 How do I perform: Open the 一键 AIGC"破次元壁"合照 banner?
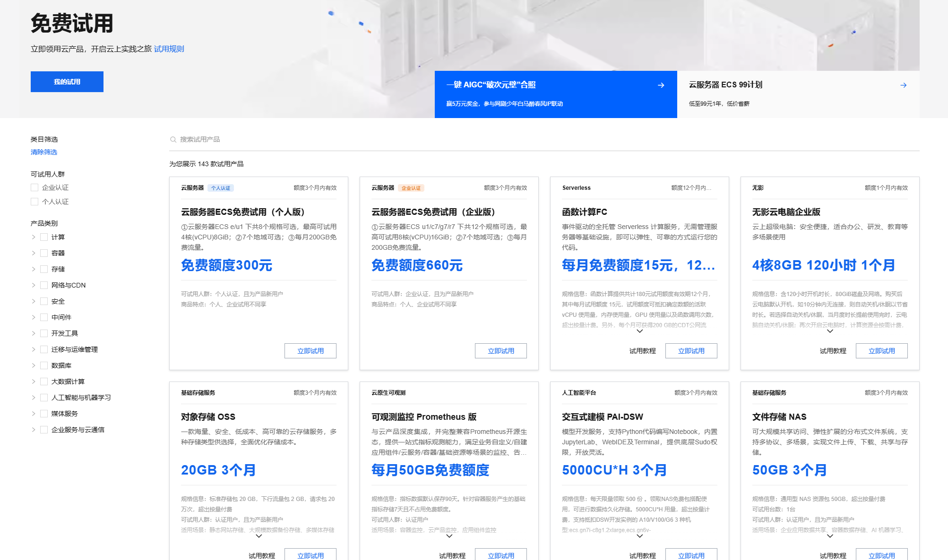pos(556,94)
